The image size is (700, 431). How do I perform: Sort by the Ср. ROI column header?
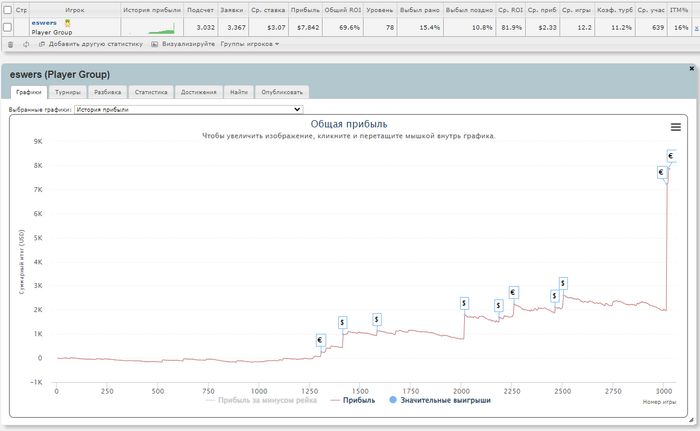510,10
